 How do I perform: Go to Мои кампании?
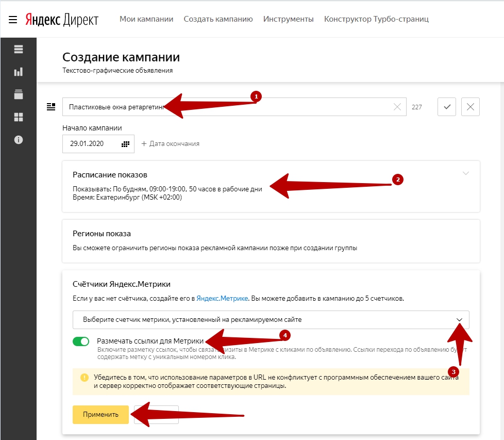146,19
